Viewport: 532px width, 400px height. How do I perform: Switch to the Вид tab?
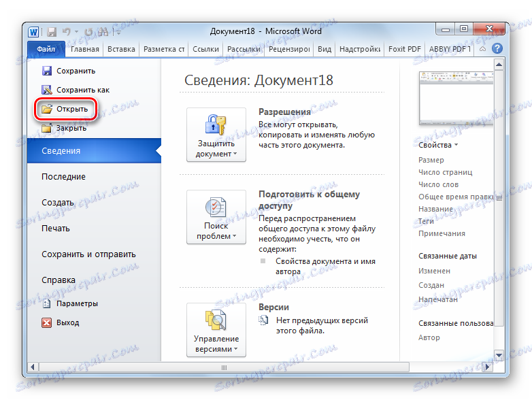325,49
